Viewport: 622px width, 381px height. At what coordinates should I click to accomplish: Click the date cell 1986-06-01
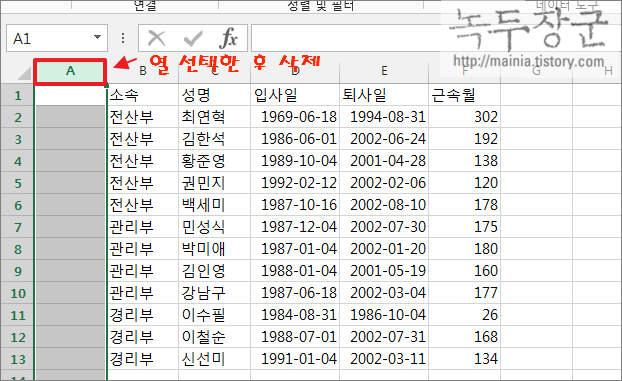point(295,139)
